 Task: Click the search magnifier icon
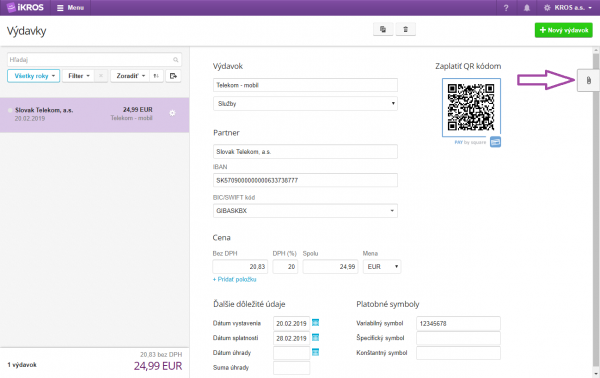[176, 60]
